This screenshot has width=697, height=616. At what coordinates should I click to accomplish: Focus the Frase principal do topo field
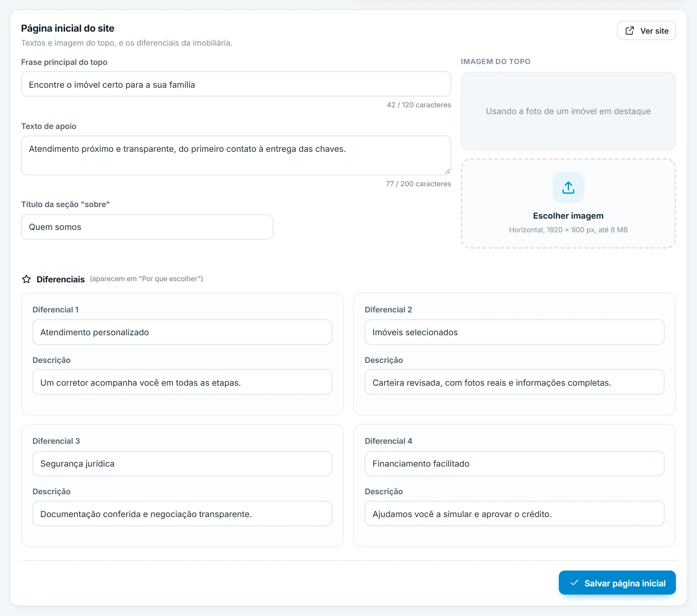(236, 84)
